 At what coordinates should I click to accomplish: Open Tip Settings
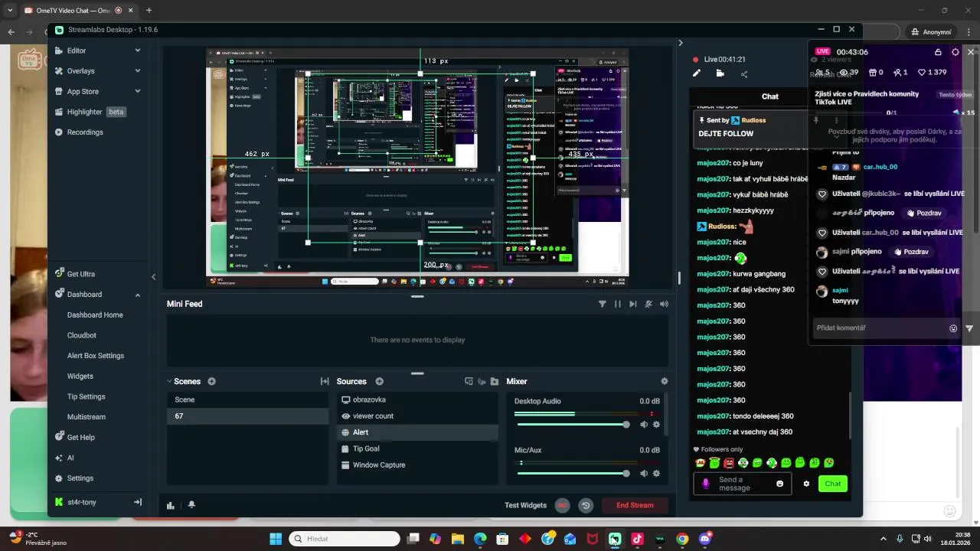click(87, 396)
